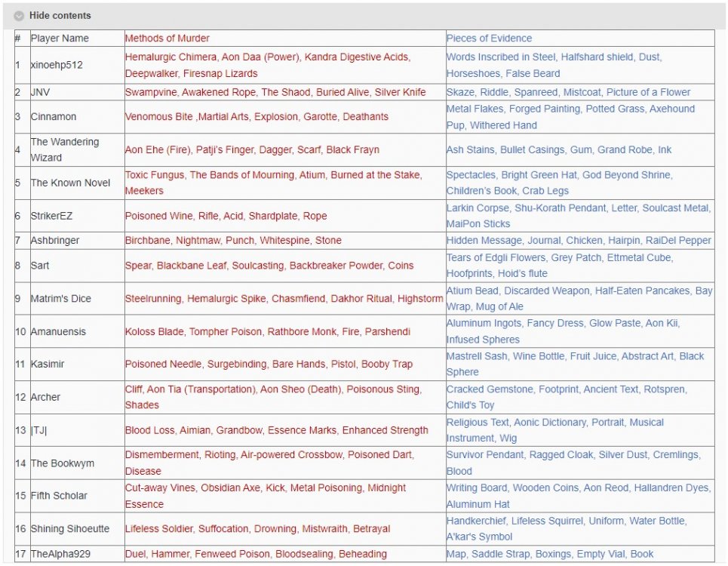
Task: Click player name Amanuensis
Action: (58, 331)
